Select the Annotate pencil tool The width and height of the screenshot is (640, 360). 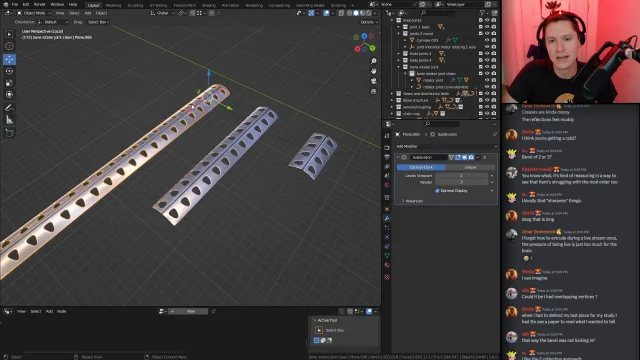click(9, 108)
